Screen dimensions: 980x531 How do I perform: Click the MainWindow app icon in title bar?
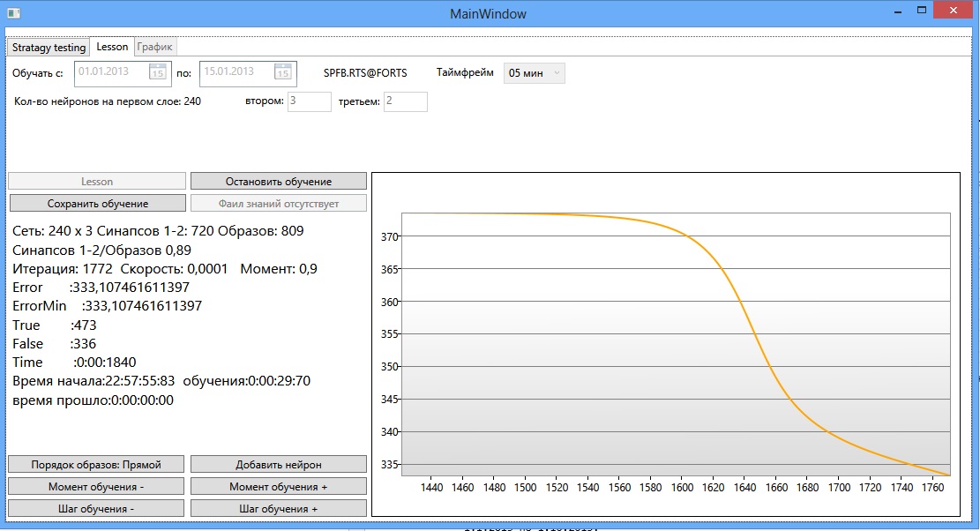point(12,13)
